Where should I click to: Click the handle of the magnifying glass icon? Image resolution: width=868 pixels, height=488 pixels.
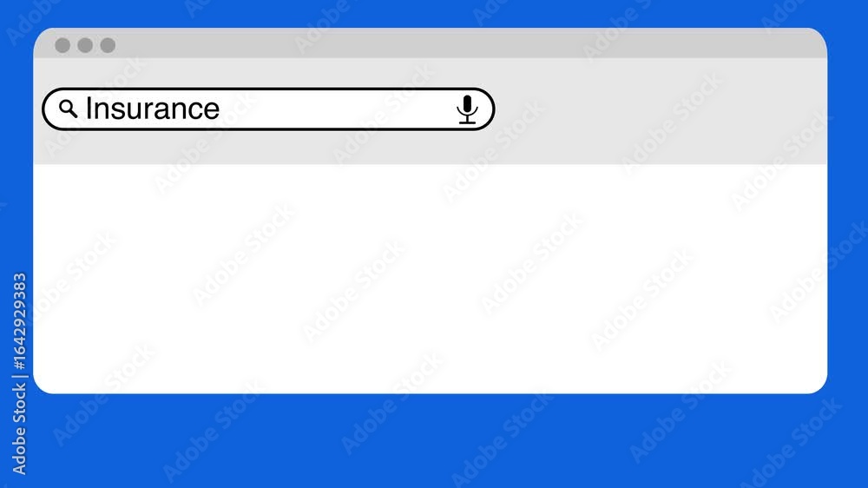click(73, 114)
